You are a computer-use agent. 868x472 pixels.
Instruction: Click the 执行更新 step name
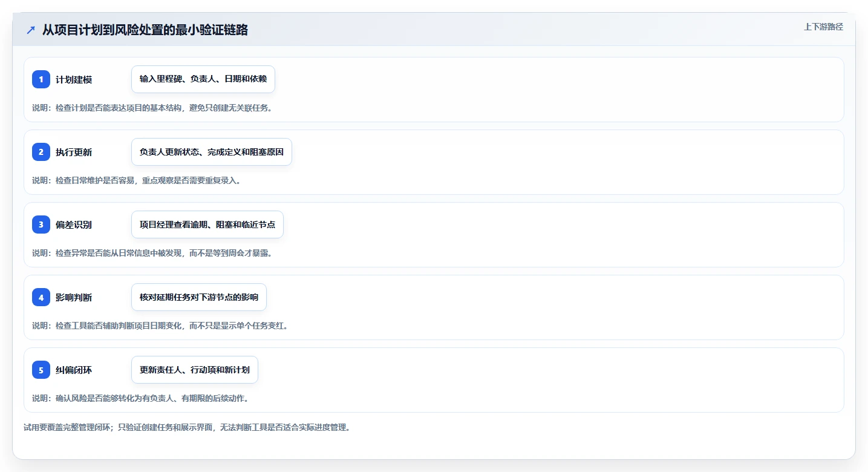74,152
